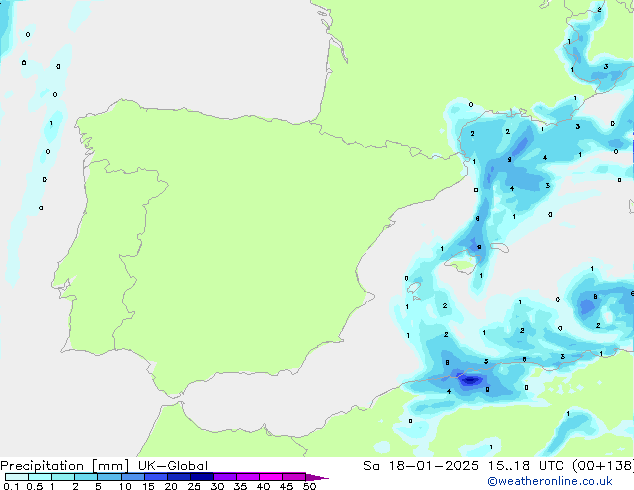Click the '15..18 UTC' time range
634x490 pixels.
point(525,466)
